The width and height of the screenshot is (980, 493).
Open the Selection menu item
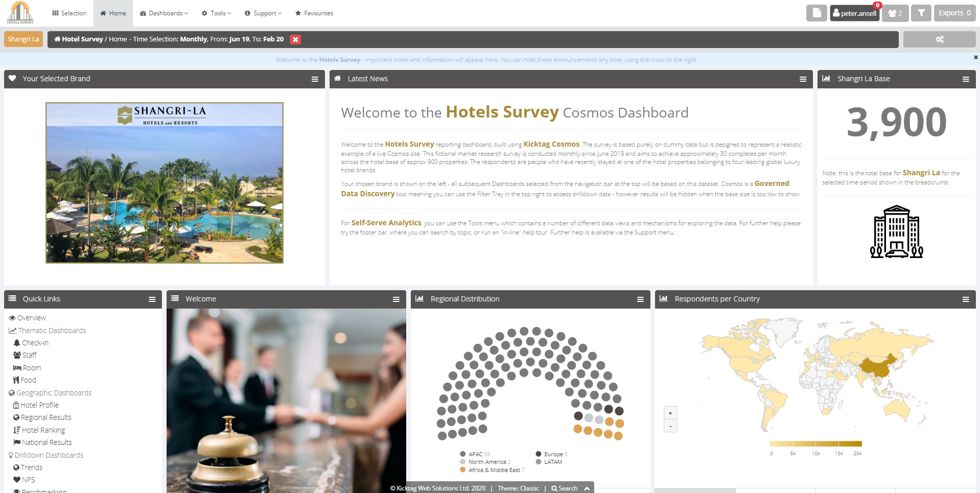69,13
